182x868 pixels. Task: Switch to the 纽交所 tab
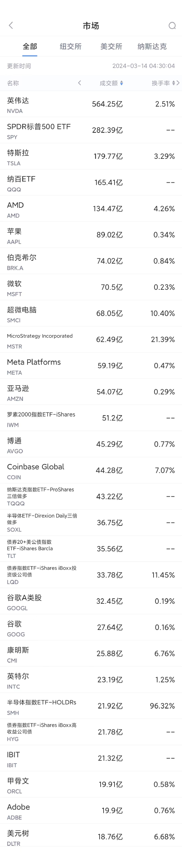70,46
